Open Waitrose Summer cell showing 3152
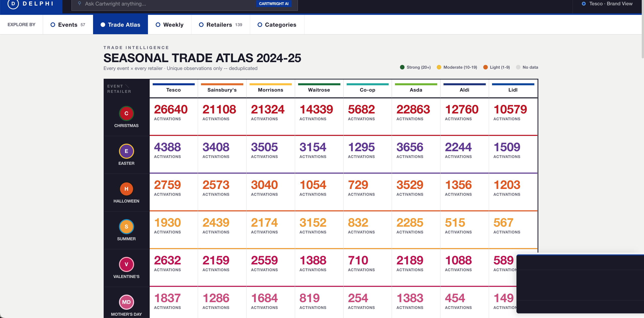This screenshot has width=644, height=318. pyautogui.click(x=319, y=230)
